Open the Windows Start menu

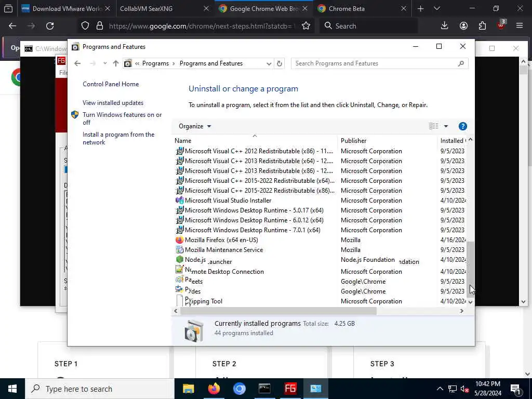(12, 389)
